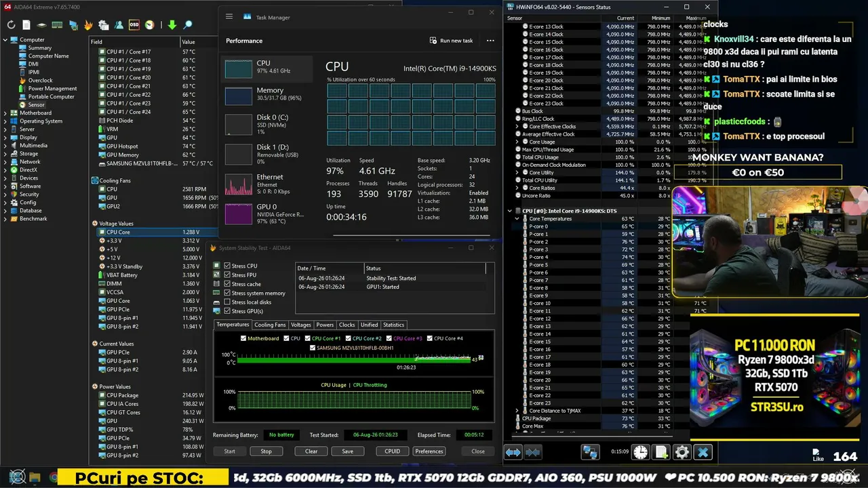The image size is (868, 488).
Task: Open Task Manager more options ellipsis
Action: [x=490, y=41]
